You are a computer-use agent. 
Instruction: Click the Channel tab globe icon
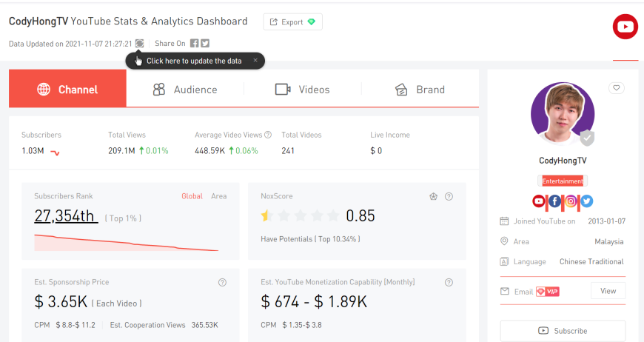coord(44,89)
